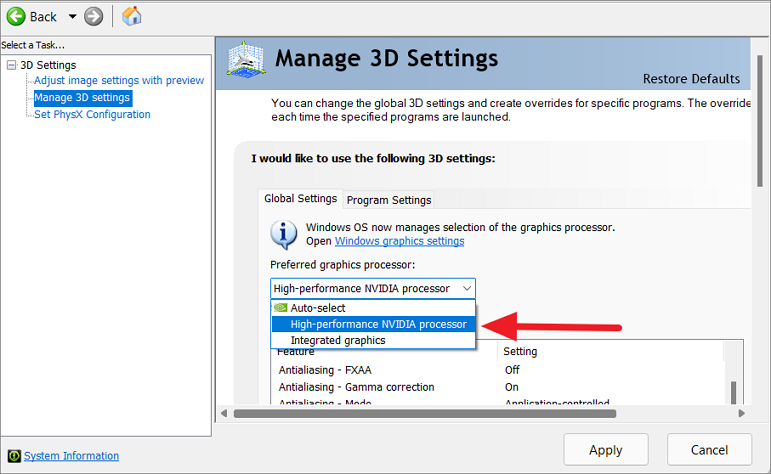Click the horizontal scrollbar right arrow
This screenshot has width=771, height=474.
[741, 414]
